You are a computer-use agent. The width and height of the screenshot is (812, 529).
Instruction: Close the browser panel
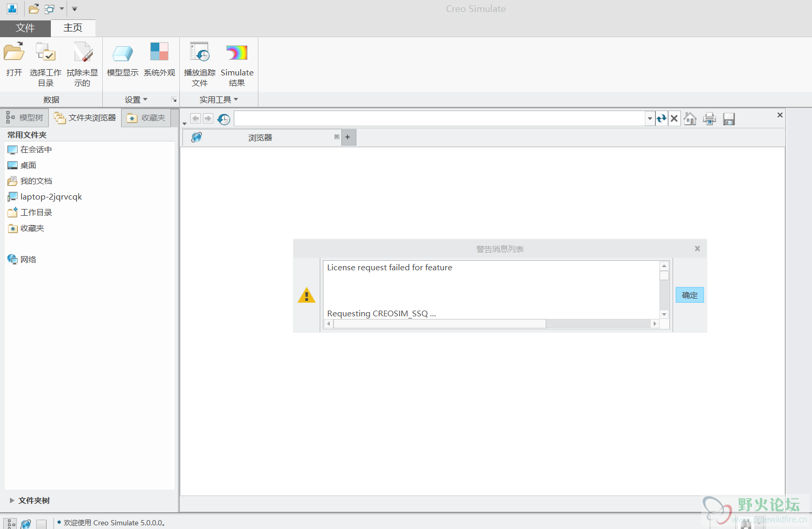[x=780, y=115]
